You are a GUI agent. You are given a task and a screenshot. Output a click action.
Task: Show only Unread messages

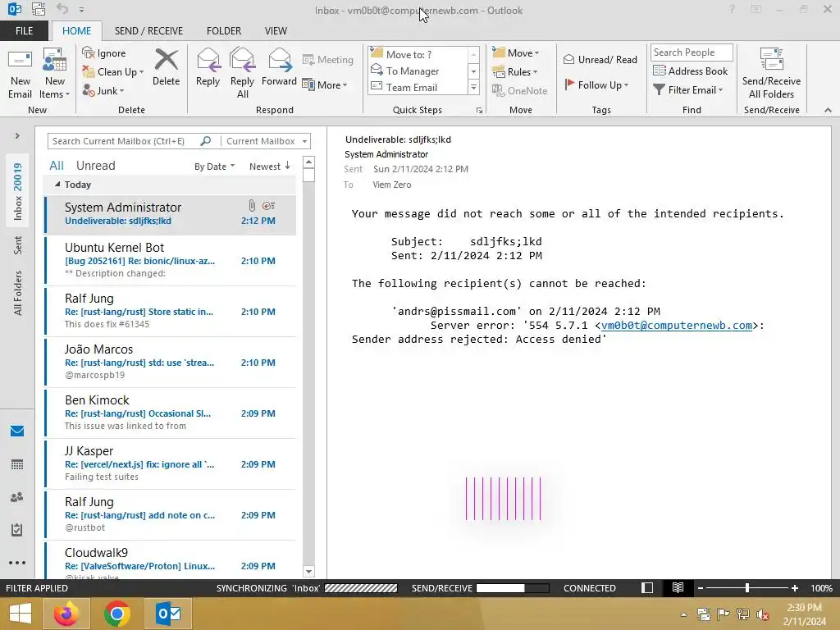coord(95,166)
